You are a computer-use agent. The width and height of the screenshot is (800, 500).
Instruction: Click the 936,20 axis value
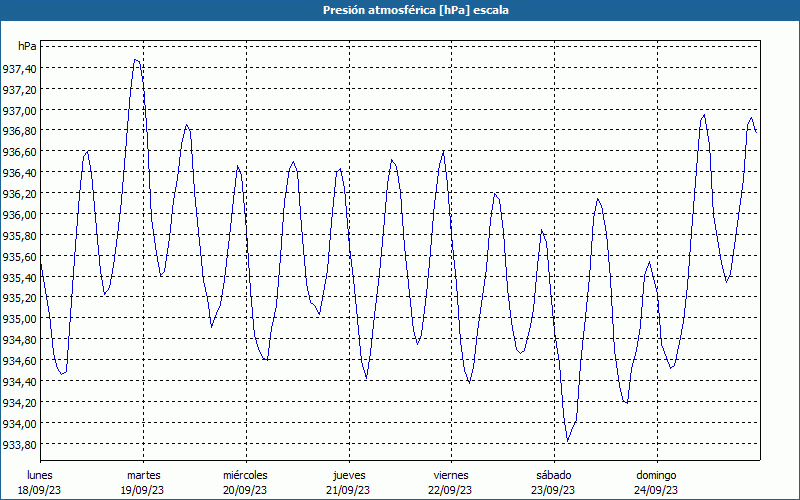click(20, 193)
